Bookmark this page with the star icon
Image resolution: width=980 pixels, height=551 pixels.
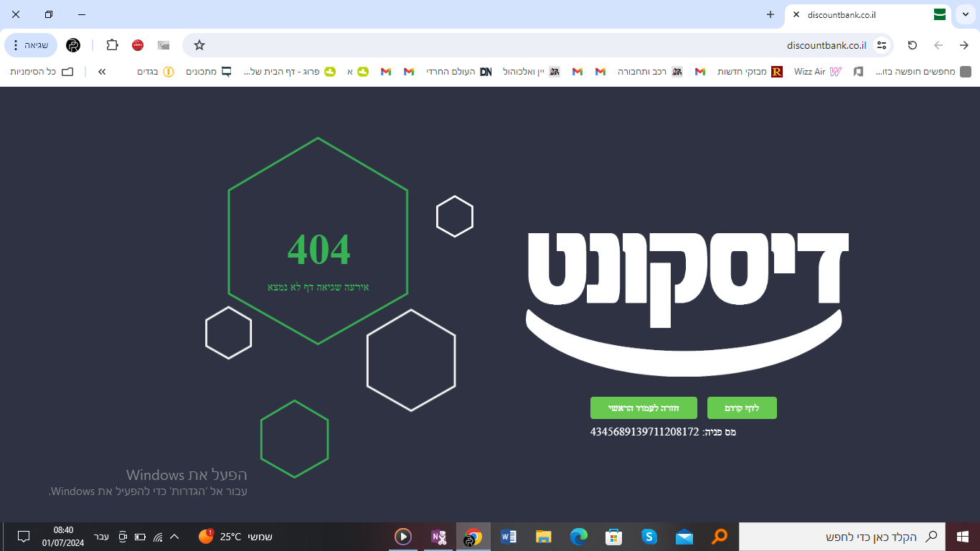coord(199,45)
